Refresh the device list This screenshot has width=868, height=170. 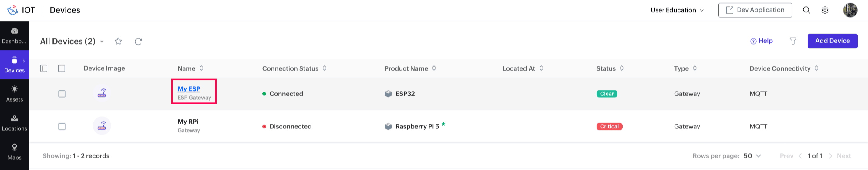click(138, 42)
